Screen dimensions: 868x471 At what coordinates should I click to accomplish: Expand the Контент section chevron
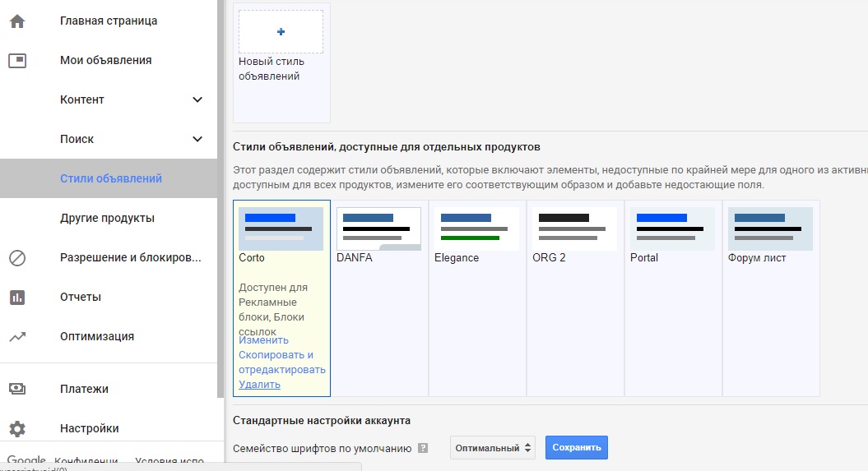tap(197, 100)
